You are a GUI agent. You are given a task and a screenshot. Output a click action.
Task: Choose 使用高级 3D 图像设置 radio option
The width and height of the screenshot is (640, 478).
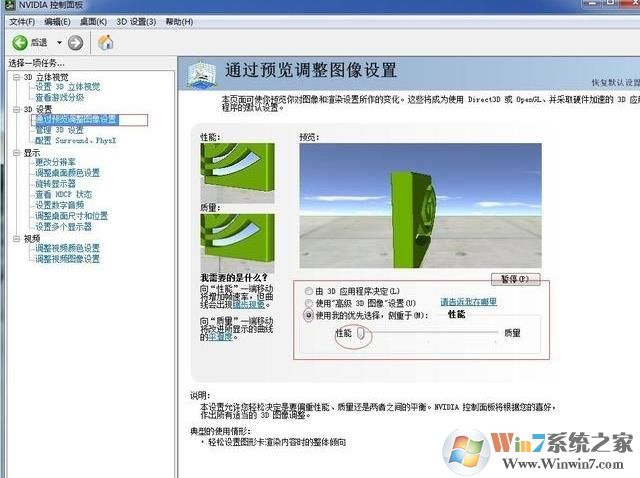(309, 303)
